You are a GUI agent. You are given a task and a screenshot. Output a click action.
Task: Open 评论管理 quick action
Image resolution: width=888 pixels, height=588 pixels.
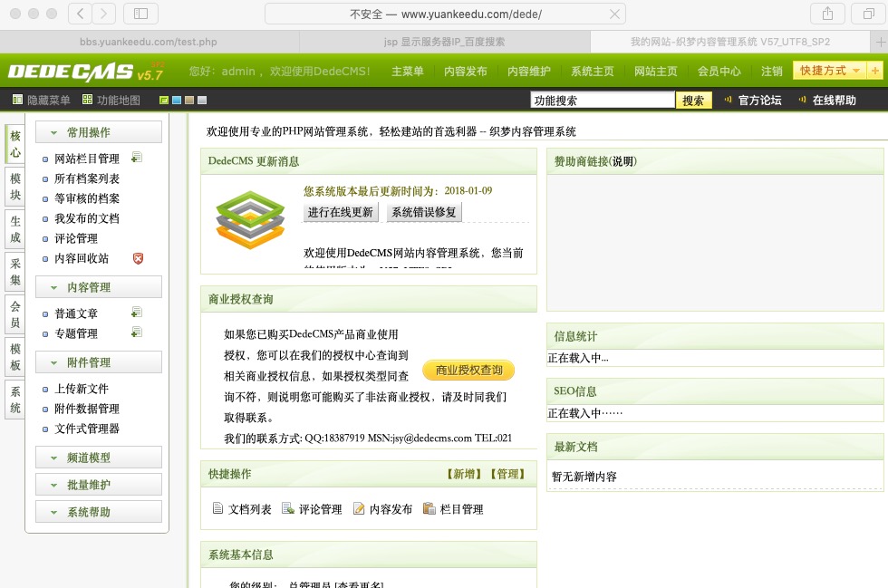tap(312, 508)
